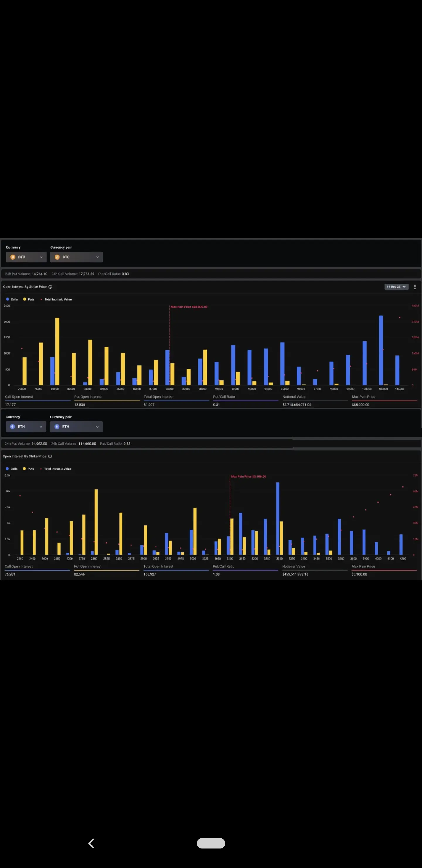Toggle Total Intrinsic Value in ETH legend
The height and width of the screenshot is (868, 422).
[56, 469]
